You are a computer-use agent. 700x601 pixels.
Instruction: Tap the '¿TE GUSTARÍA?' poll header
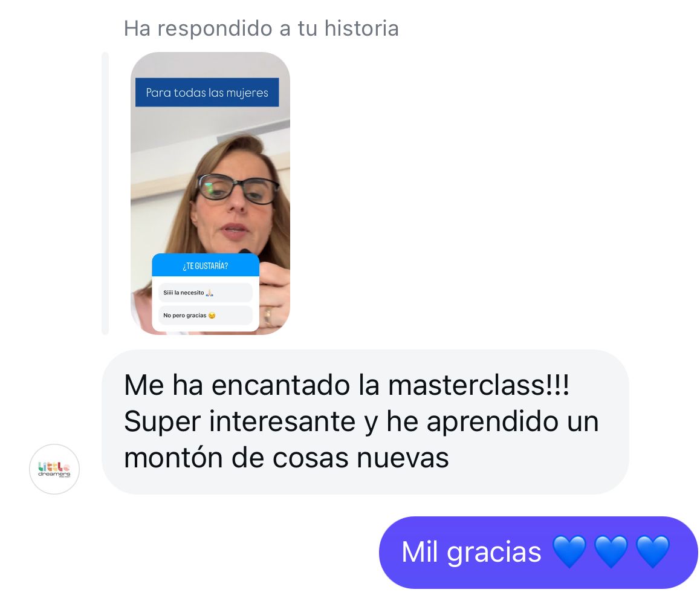coord(206,265)
